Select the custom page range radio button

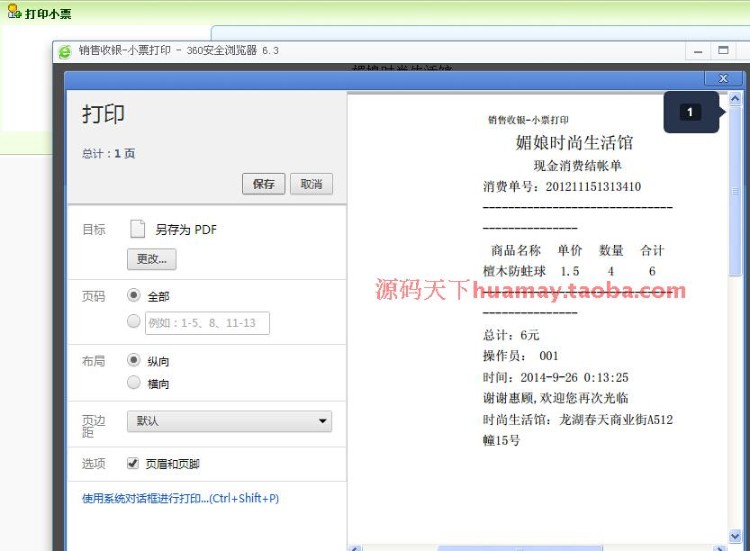coord(134,321)
